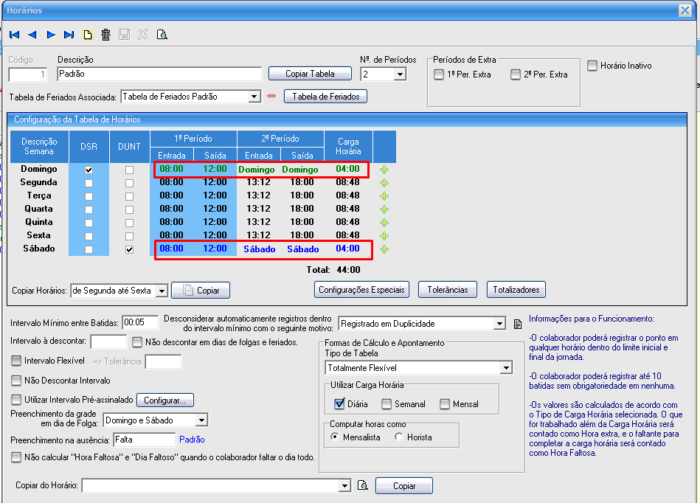Image resolution: width=700 pixels, height=503 pixels.
Task: Close the Horários window
Action: (685, 10)
